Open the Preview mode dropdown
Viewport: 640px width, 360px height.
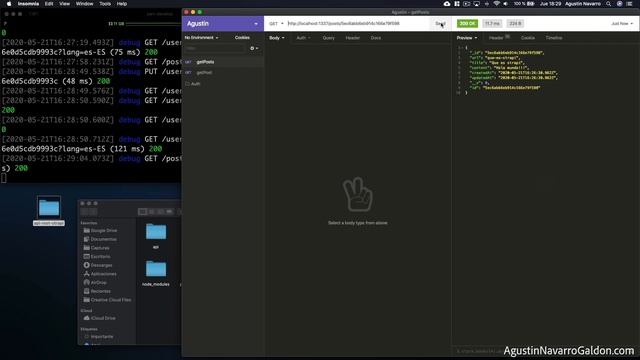(x=467, y=38)
